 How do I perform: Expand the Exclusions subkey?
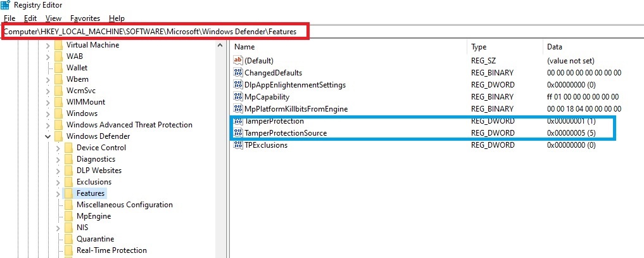tap(58, 182)
